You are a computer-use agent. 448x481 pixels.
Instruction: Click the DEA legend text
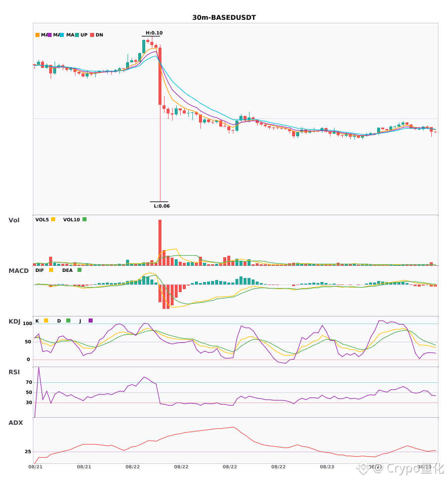coord(67,270)
